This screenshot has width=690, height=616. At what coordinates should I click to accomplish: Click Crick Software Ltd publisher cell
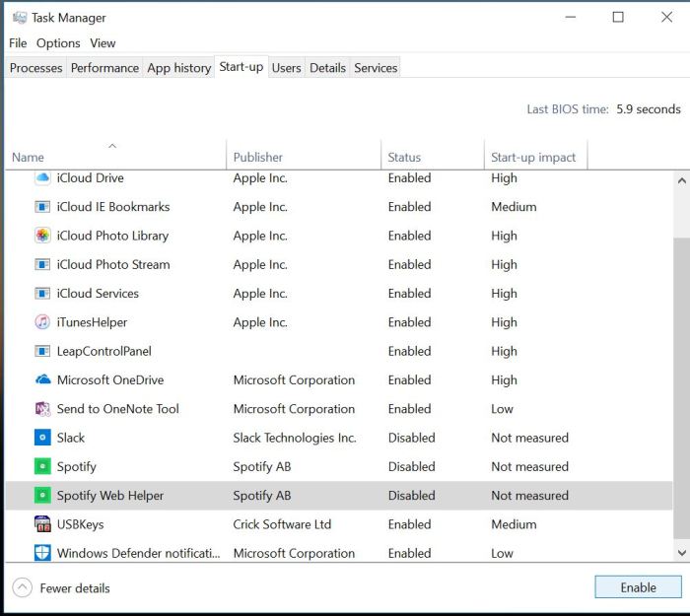click(x=282, y=524)
